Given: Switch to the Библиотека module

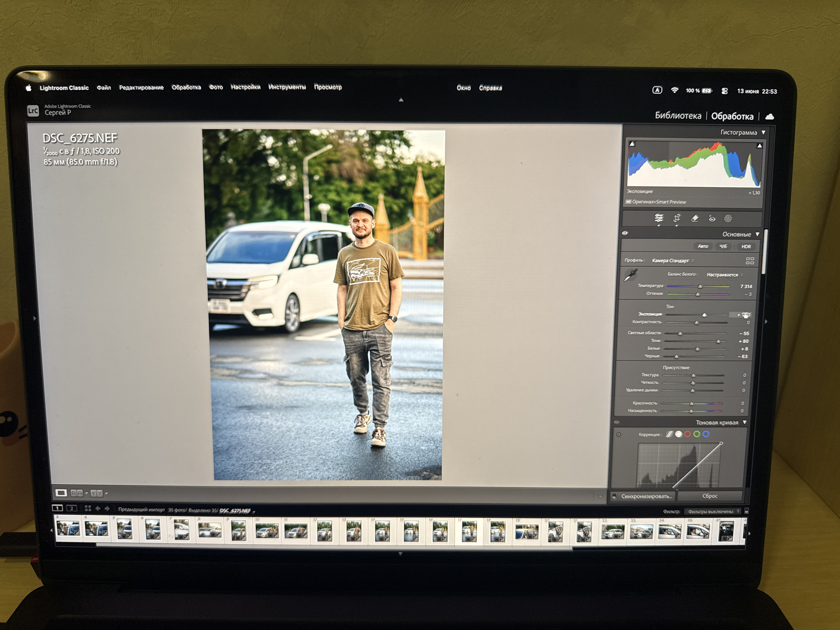Looking at the screenshot, I should pos(678,115).
